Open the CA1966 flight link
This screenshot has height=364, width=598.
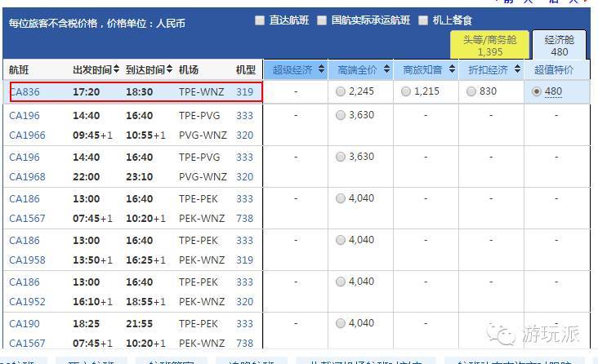(27, 135)
